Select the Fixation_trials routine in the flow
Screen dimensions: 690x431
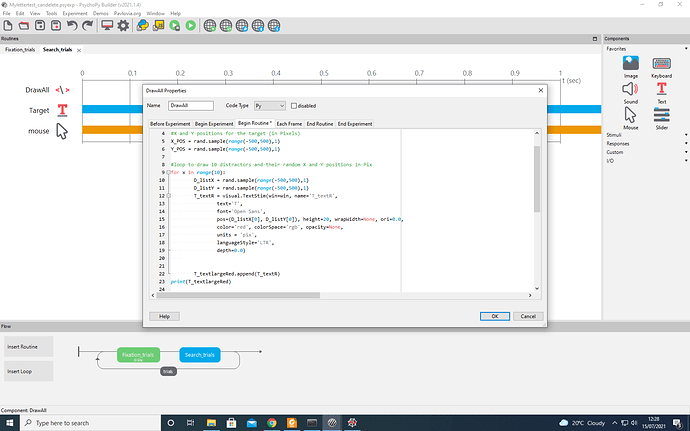[138, 355]
